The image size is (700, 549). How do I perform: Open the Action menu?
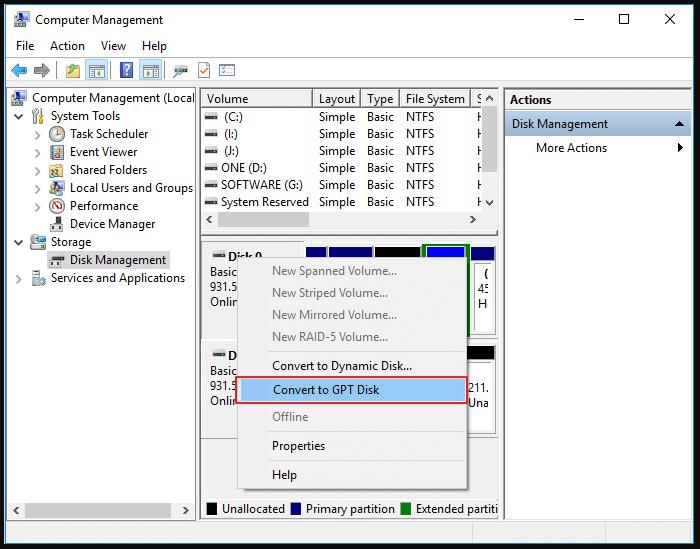pyautogui.click(x=67, y=45)
